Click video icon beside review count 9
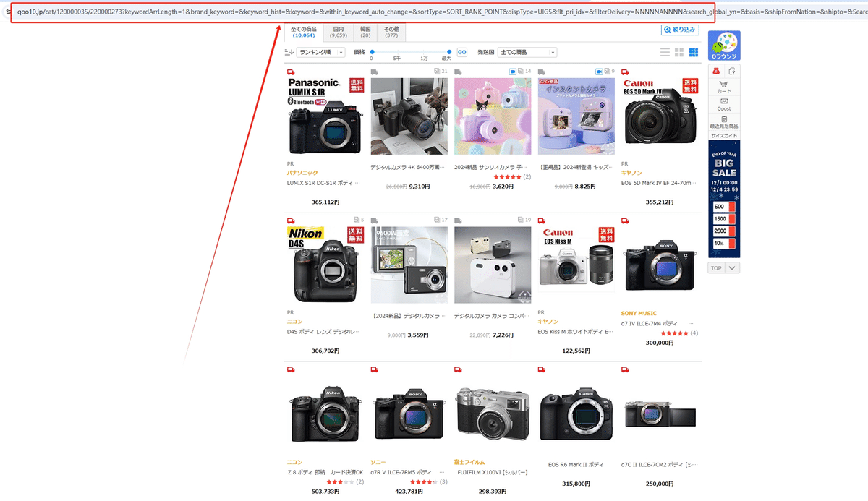Screen dimensions: 868x501 [599, 71]
